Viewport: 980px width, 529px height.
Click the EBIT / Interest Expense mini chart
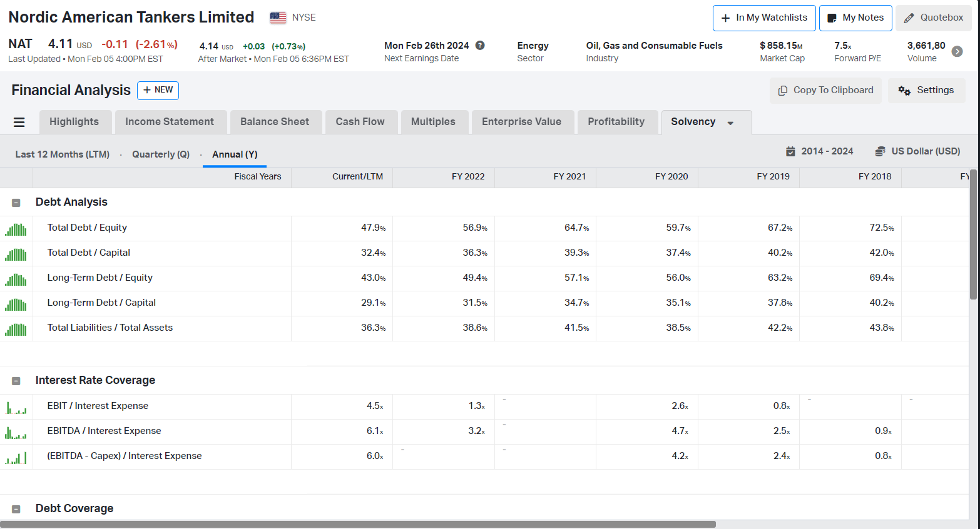16,408
